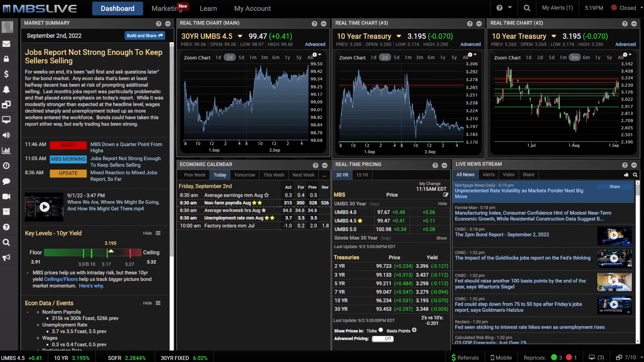The width and height of the screenshot is (644, 362).
Task: Open the bar chart icon in sidebar
Action: [x=6, y=150]
